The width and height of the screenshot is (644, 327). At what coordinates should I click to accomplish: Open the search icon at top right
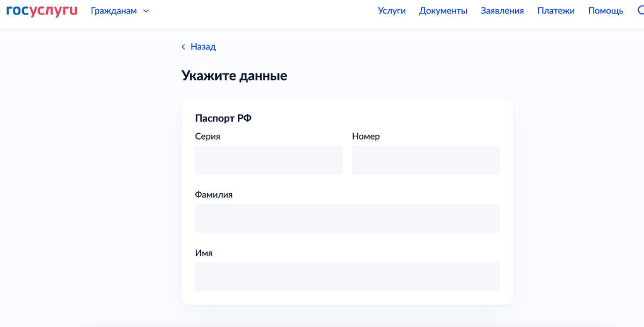point(640,11)
